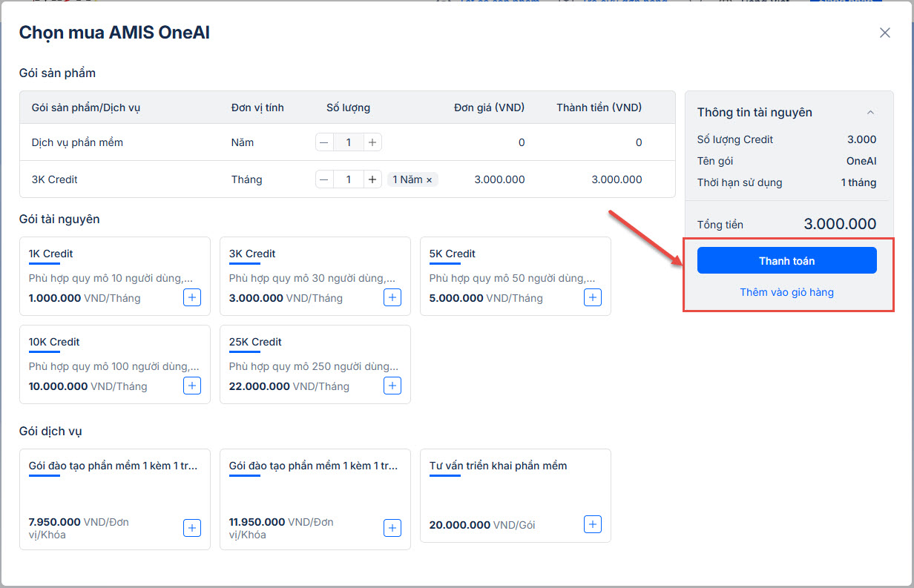Increase 3K Credit quantity

click(x=372, y=179)
